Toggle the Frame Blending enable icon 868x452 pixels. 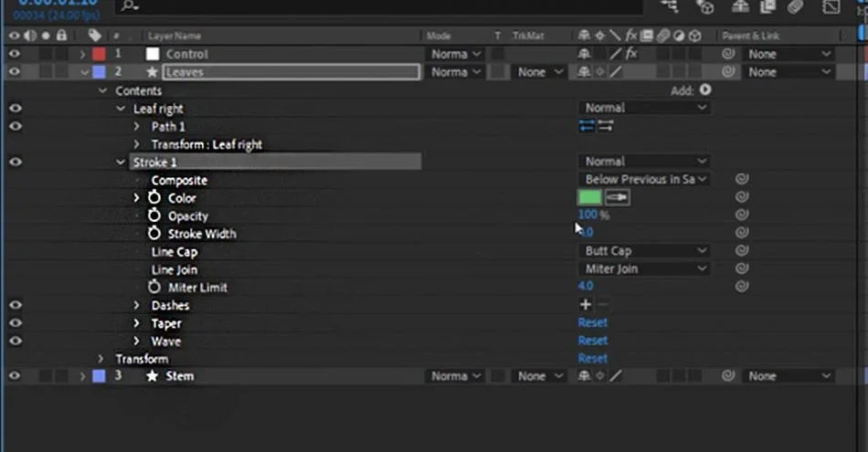pos(767,6)
